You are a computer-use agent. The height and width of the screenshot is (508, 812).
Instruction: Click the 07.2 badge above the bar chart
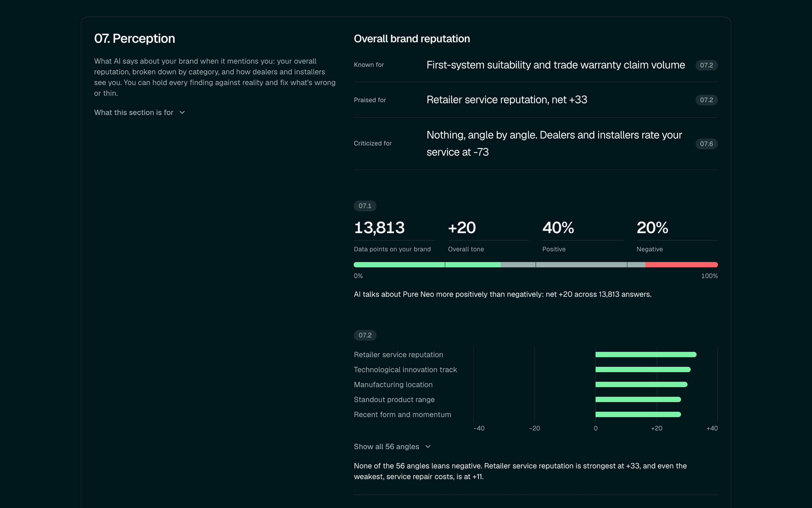[x=365, y=335]
